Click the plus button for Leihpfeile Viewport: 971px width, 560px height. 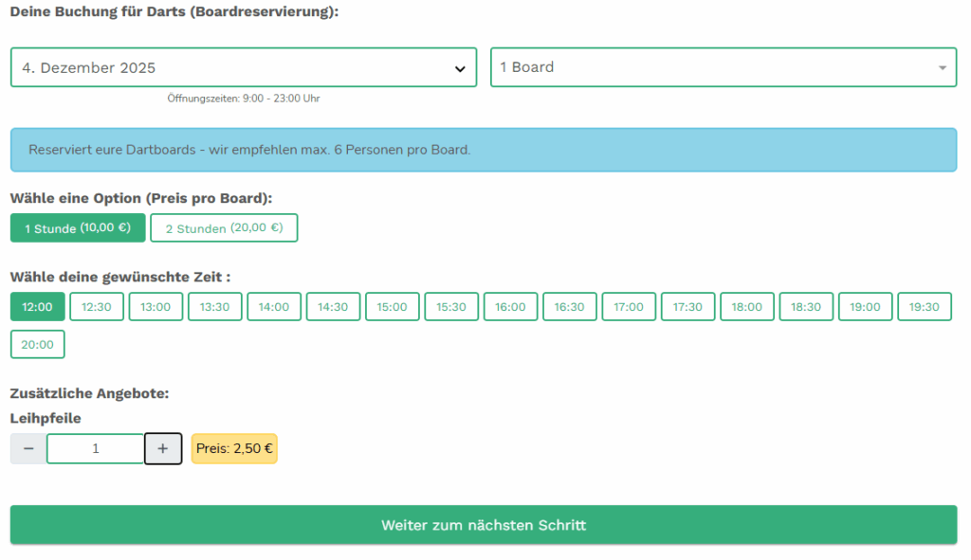[163, 449]
